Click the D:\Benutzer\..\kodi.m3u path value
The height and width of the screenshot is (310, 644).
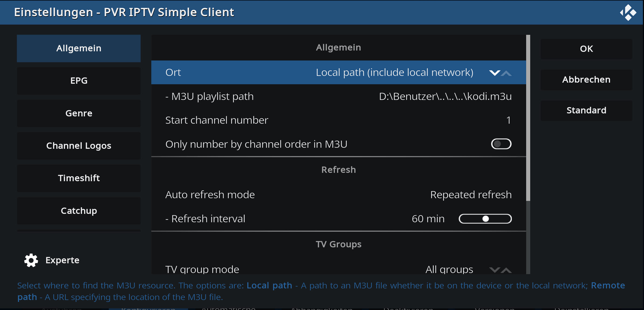(x=445, y=96)
